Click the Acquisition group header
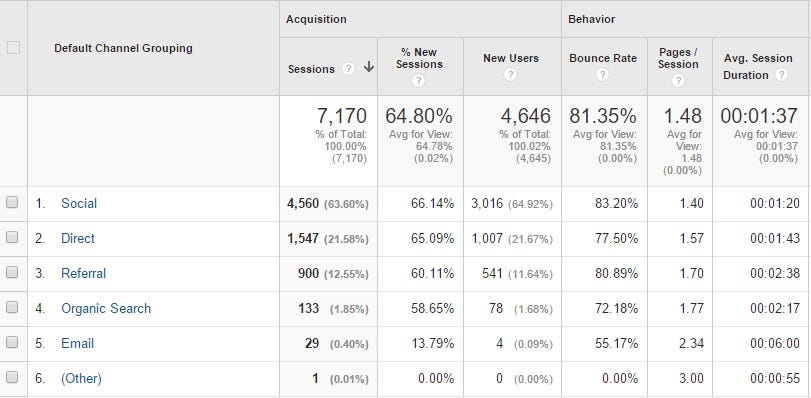 point(316,19)
